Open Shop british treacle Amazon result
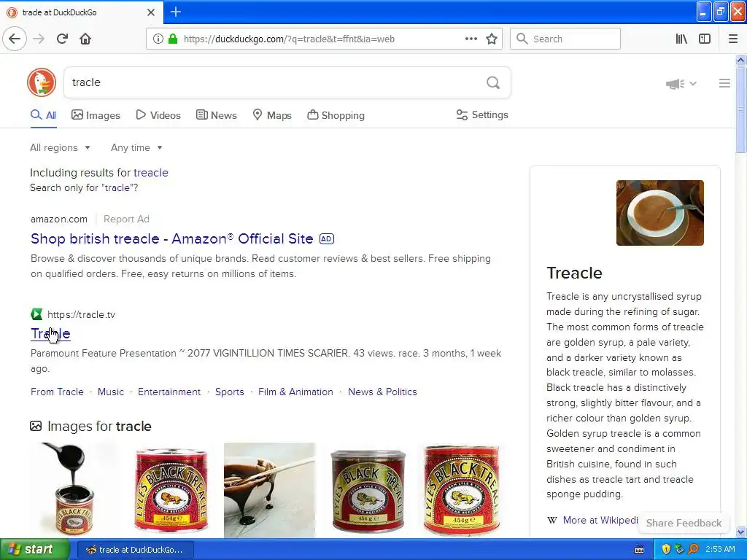The image size is (747, 560). click(x=172, y=238)
